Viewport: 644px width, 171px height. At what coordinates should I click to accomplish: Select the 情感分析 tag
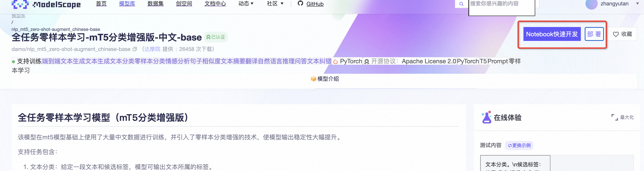coord(178,61)
